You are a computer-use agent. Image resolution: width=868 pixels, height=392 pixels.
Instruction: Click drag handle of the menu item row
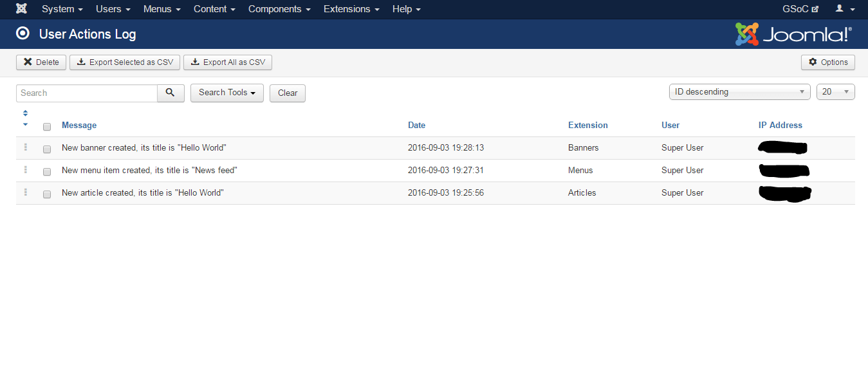click(26, 170)
